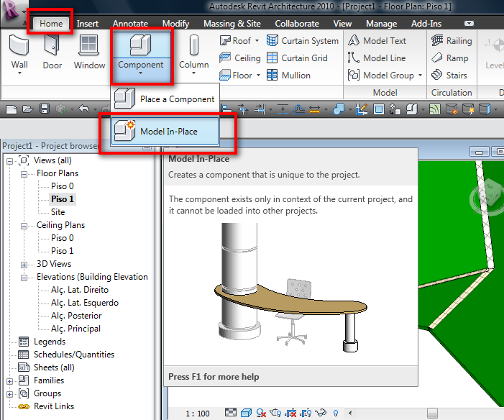Select the Curtain Grid tool

click(297, 58)
